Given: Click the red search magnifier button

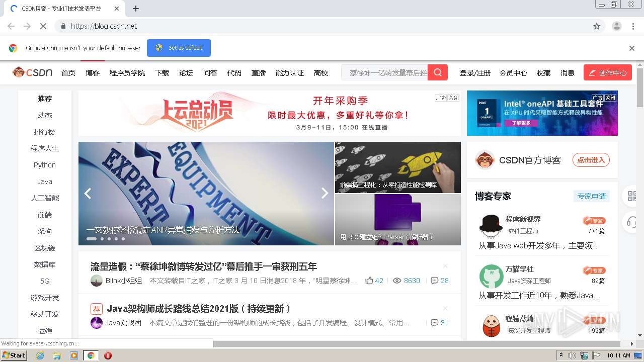Looking at the screenshot, I should (x=438, y=72).
